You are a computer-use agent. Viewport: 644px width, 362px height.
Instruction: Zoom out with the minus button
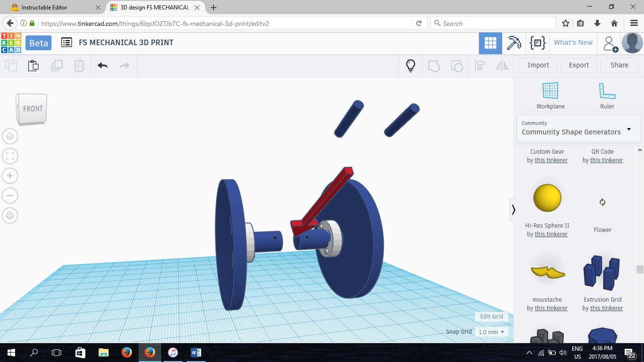[x=10, y=196]
